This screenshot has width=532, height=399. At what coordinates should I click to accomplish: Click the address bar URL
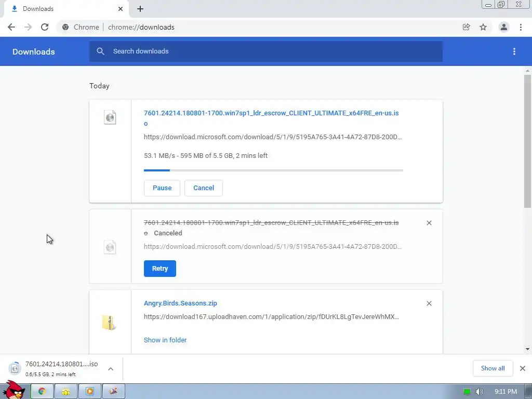pyautogui.click(x=141, y=27)
